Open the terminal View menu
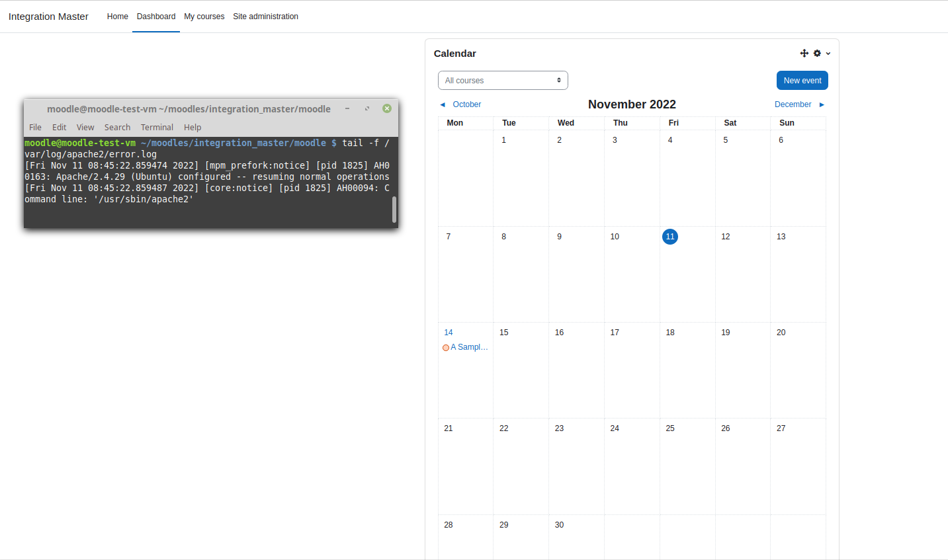Image resolution: width=948 pixels, height=560 pixels. [x=85, y=128]
